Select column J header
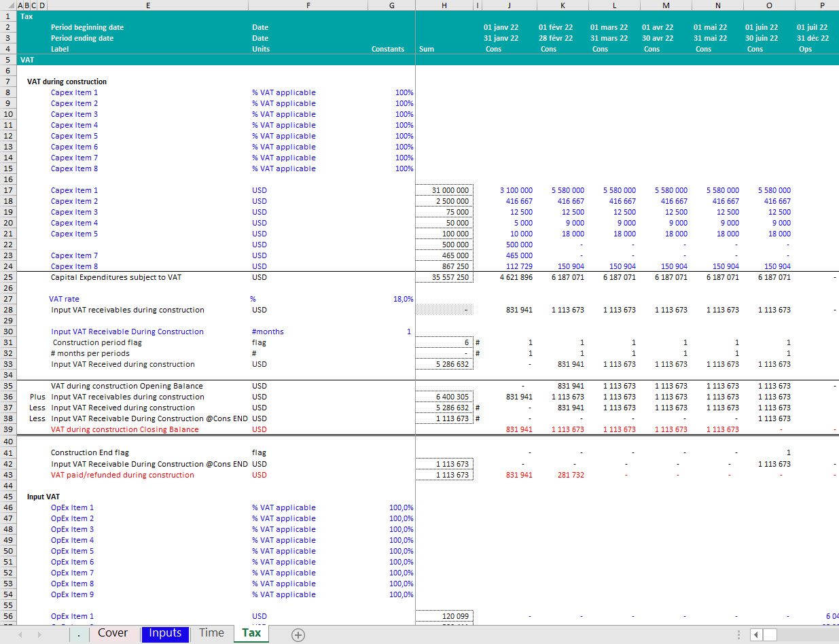This screenshot has height=644, width=839. (x=509, y=5)
